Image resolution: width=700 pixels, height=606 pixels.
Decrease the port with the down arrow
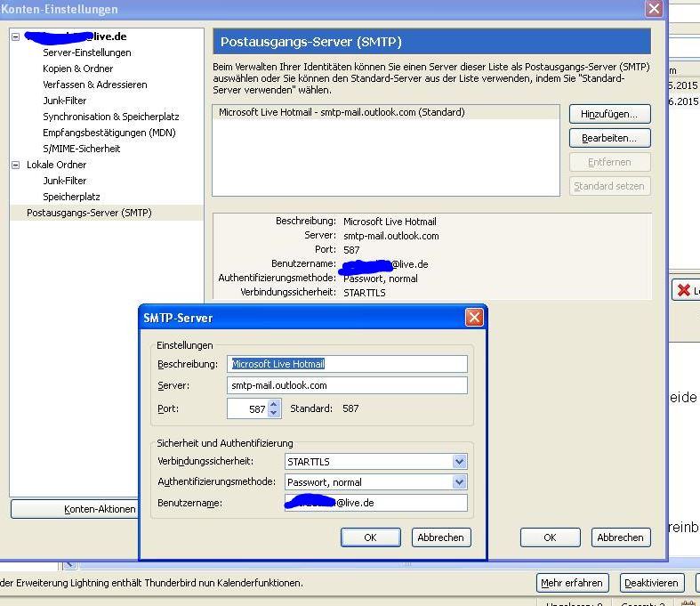(x=274, y=413)
